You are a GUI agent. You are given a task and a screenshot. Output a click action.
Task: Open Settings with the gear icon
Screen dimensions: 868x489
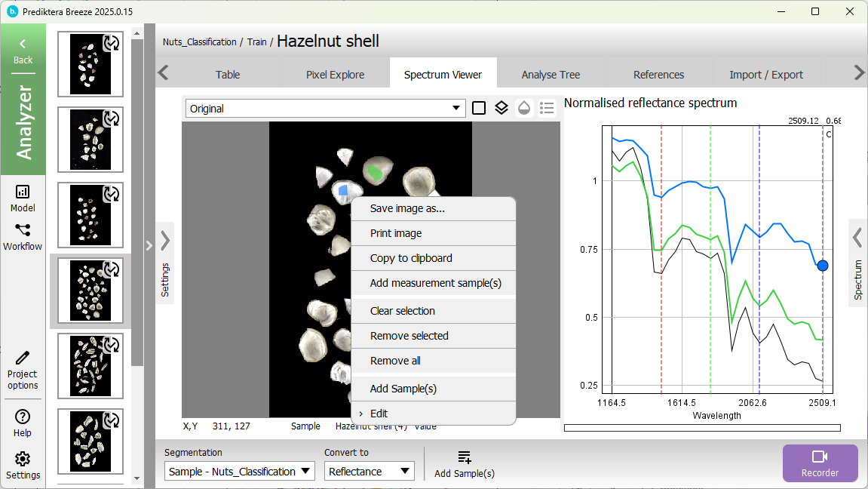[x=23, y=465]
